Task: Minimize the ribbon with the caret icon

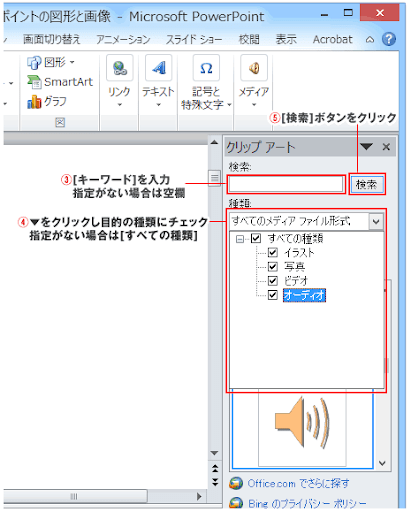Action: pos(370,40)
